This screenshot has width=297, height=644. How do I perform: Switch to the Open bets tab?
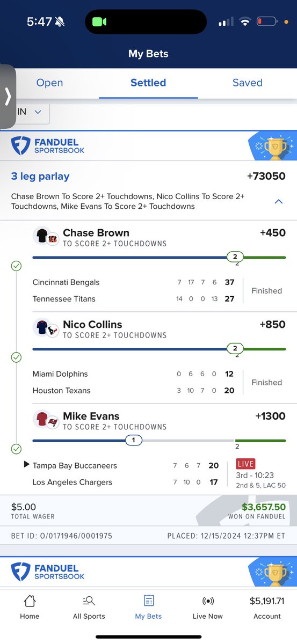[49, 83]
